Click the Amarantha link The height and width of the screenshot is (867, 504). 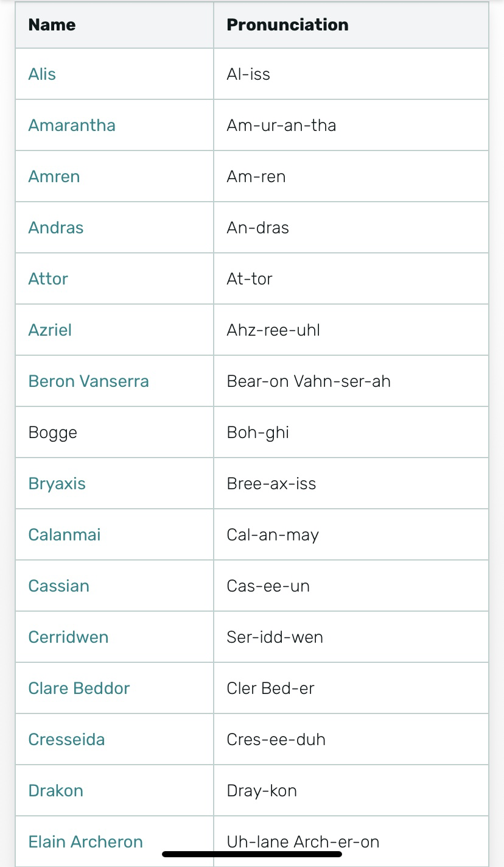pyautogui.click(x=72, y=126)
